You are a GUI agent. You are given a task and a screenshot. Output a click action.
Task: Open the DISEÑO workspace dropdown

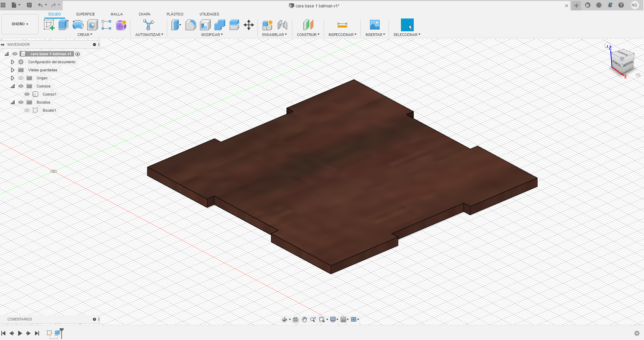pos(20,24)
